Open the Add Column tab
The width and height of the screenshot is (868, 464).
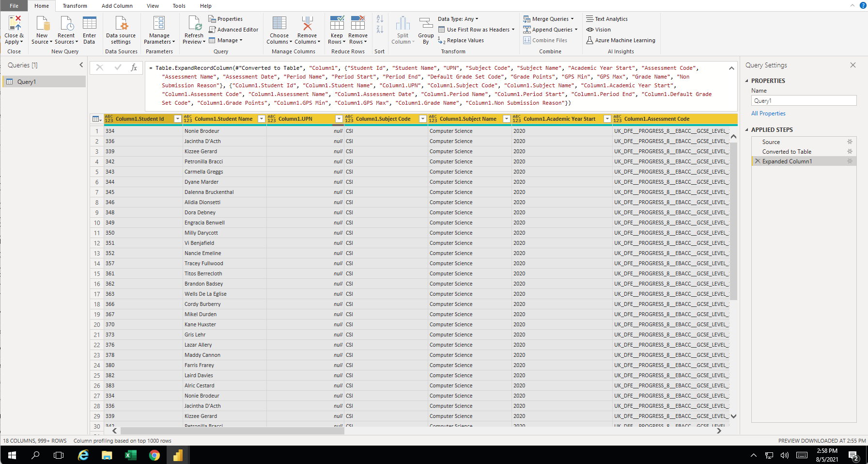click(x=117, y=6)
